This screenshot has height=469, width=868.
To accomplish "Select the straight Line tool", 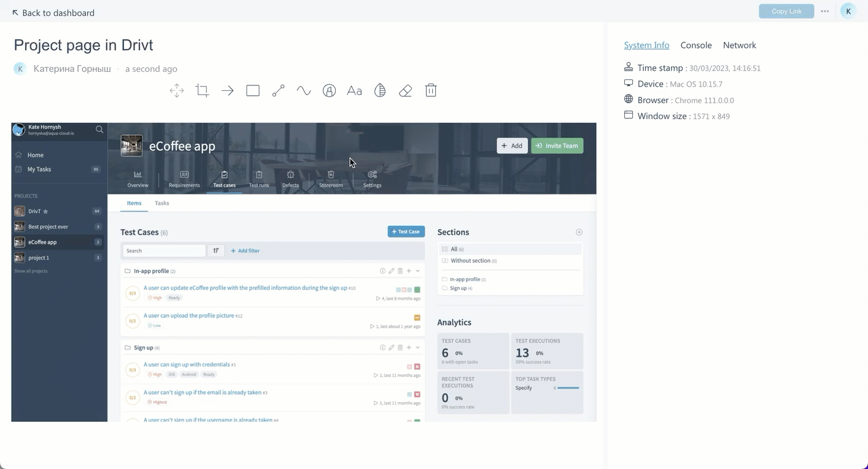I will coord(278,91).
